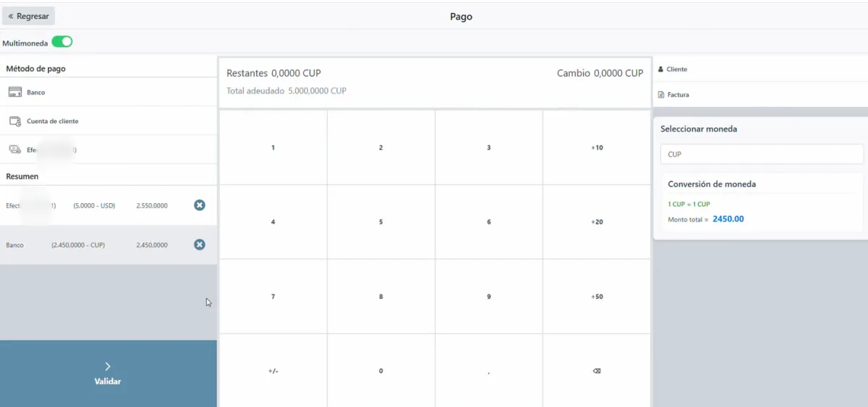The width and height of the screenshot is (868, 407).
Task: Click the Factura document icon
Action: [x=660, y=95]
